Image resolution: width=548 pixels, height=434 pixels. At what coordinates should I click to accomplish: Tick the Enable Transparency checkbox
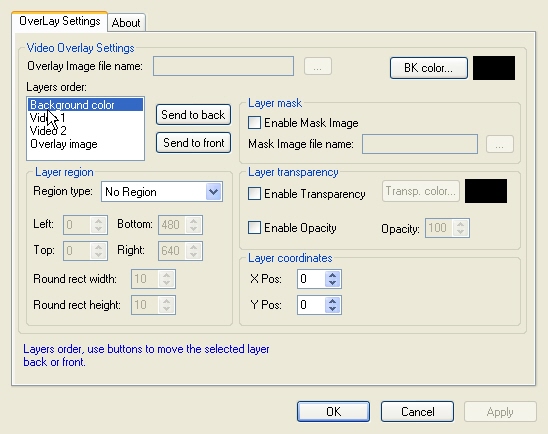click(254, 194)
